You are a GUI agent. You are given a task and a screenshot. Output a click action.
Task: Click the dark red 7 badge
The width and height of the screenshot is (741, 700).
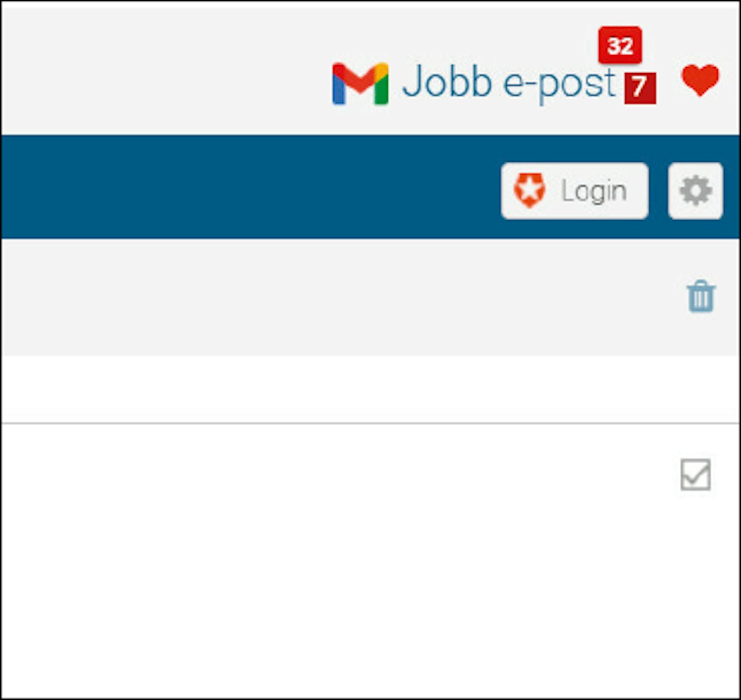pos(640,88)
